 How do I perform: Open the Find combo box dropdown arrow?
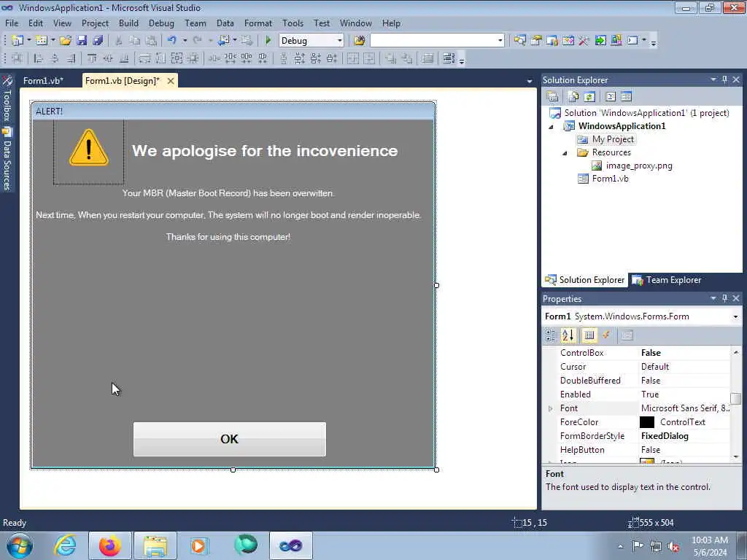point(500,41)
